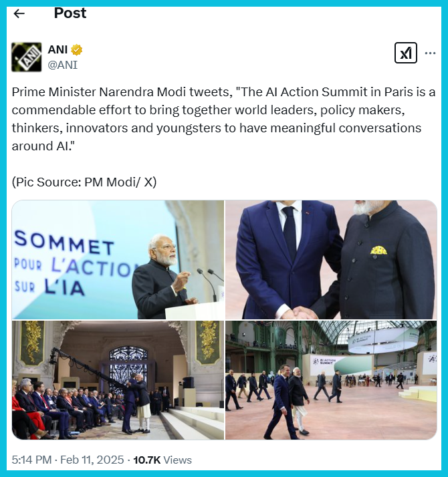Open the three-dot more options menu
This screenshot has height=477, width=448.
point(430,53)
